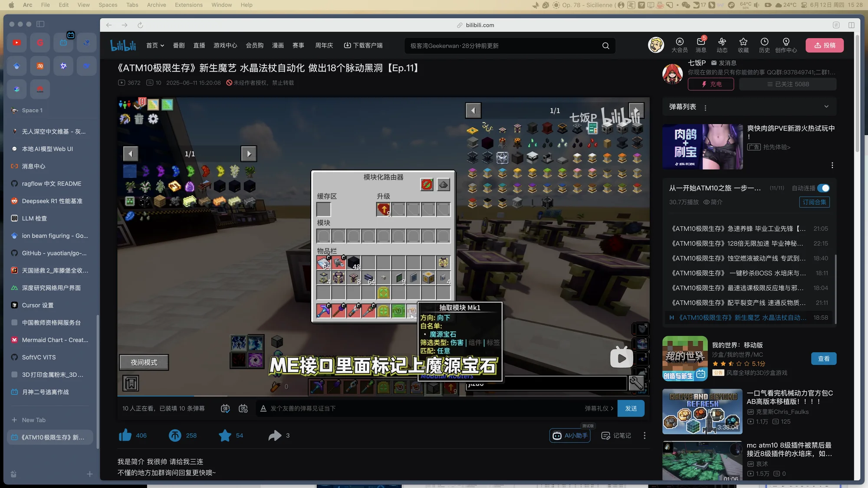868x488 pixels.
Task: Open 记笔记 notes button
Action: click(616, 436)
